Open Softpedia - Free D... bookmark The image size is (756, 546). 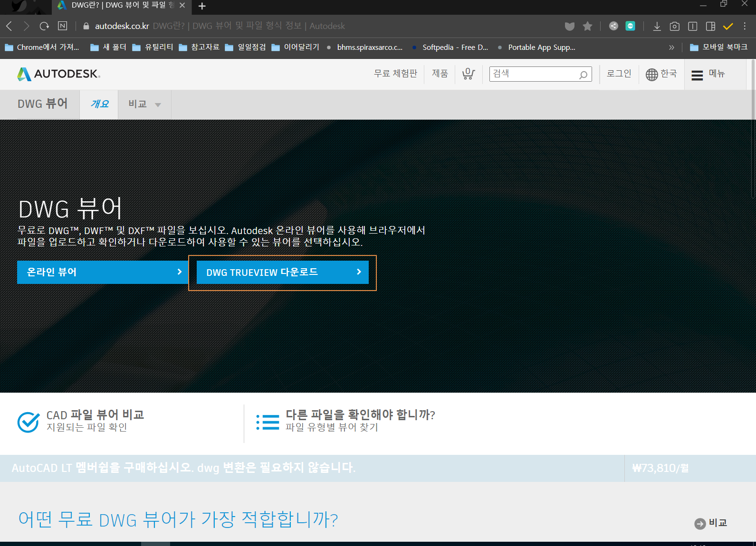tap(450, 47)
